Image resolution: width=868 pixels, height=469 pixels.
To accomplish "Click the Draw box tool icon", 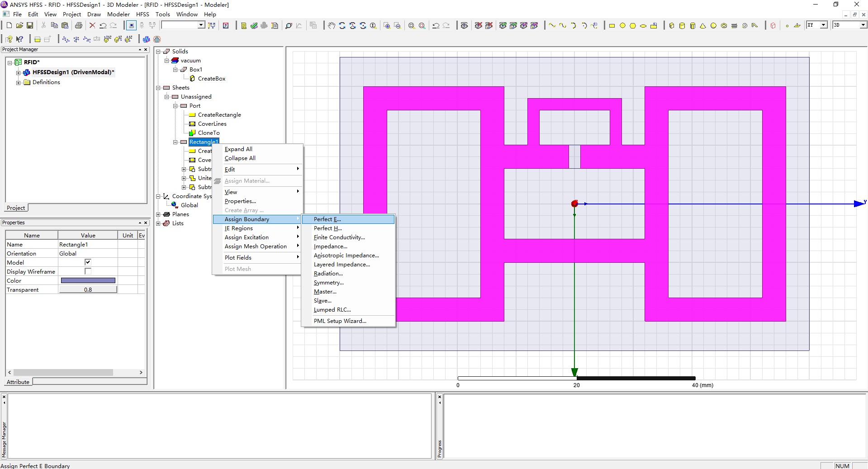I will [x=672, y=26].
